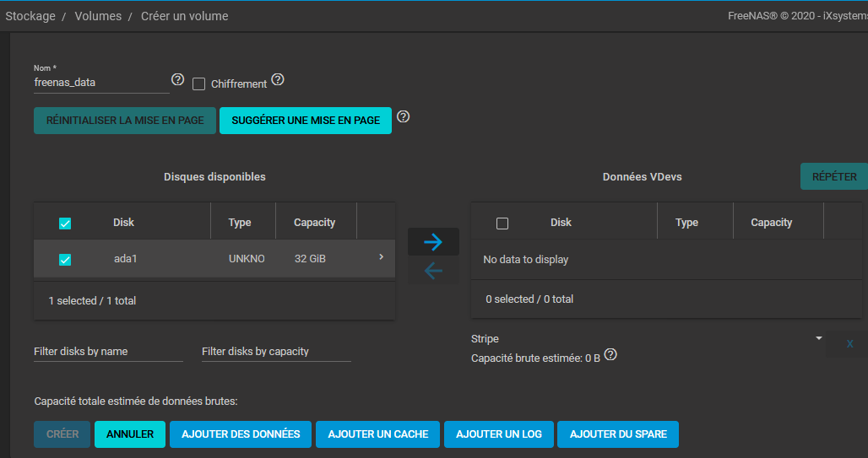Image resolution: width=868 pixels, height=458 pixels.
Task: Open help icon next to Suggérer une mise en page
Action: click(x=404, y=116)
